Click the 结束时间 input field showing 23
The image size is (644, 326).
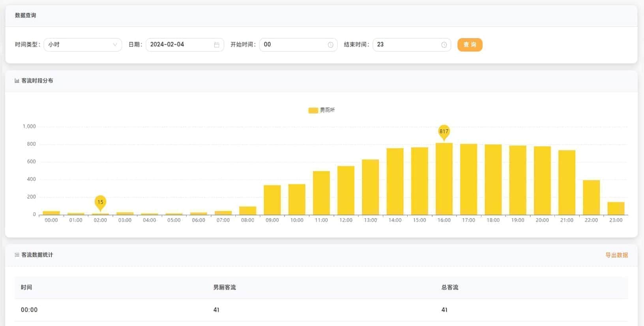406,45
